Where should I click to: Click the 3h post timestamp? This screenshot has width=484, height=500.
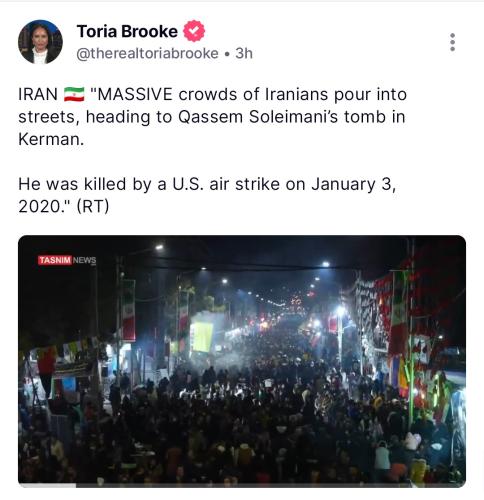click(244, 53)
